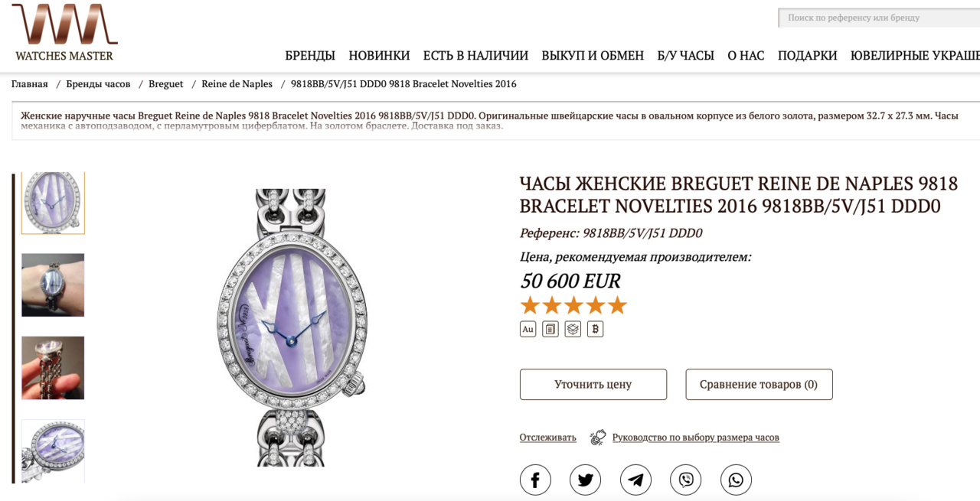
Task: Share via the Telegram icon
Action: click(635, 480)
